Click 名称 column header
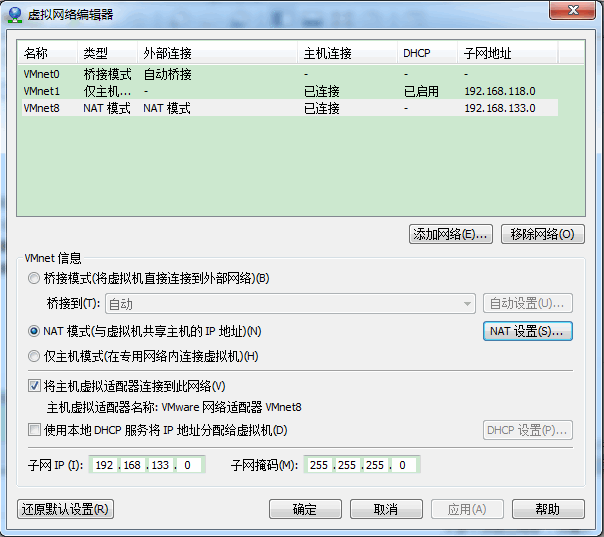 48,53
